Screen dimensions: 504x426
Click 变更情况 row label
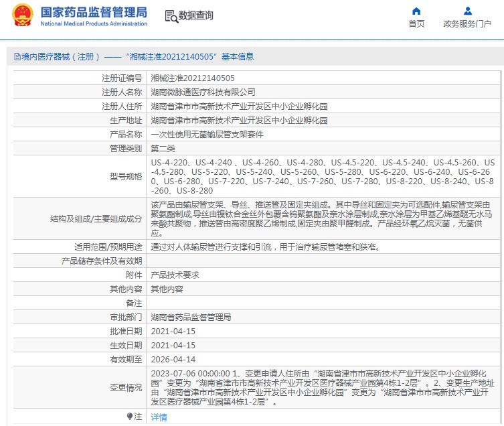tap(126, 388)
